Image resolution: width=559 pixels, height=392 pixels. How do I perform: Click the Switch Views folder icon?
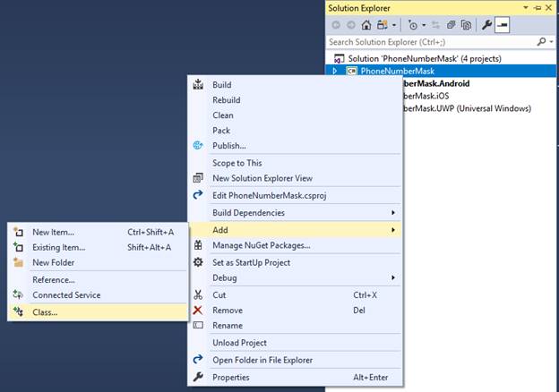(x=383, y=25)
